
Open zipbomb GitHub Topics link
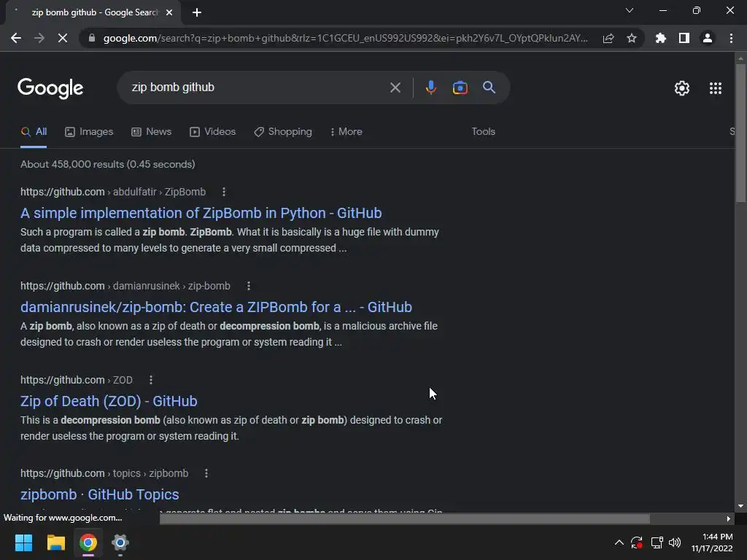[99, 494]
